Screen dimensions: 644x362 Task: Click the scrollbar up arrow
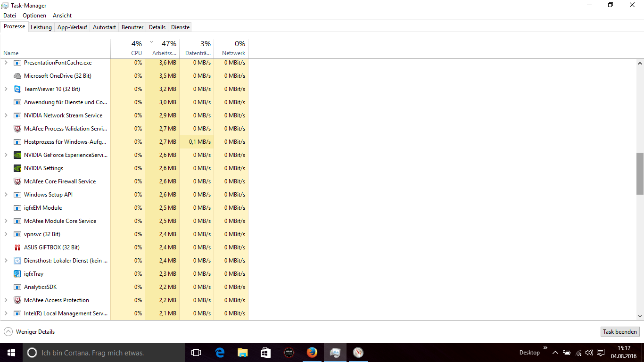[640, 63]
